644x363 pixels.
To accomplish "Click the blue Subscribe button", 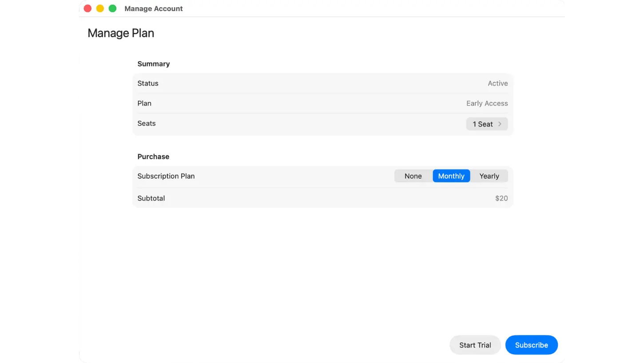I will 532,345.
